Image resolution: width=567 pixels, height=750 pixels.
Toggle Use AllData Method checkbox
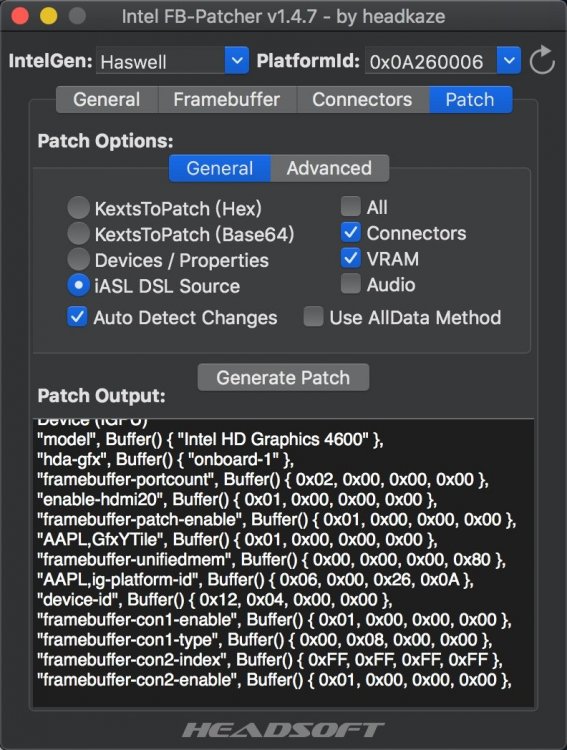[313, 317]
